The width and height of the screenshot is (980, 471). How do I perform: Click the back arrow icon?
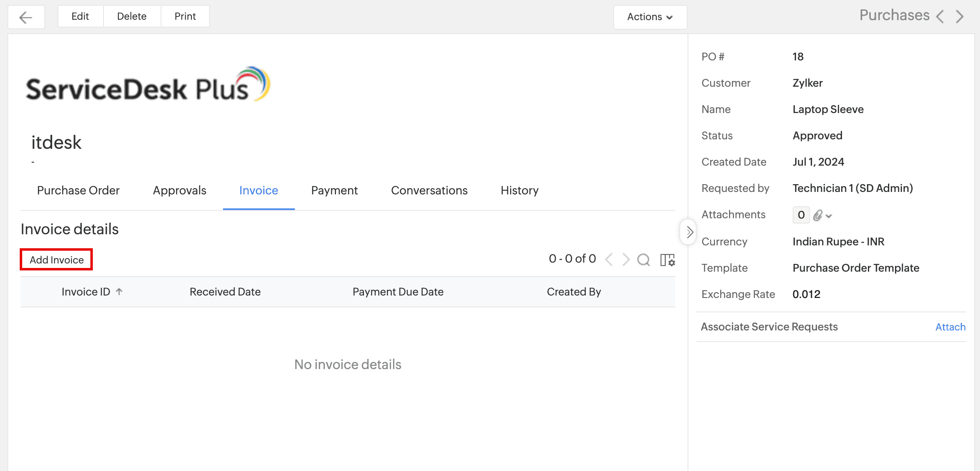click(26, 17)
